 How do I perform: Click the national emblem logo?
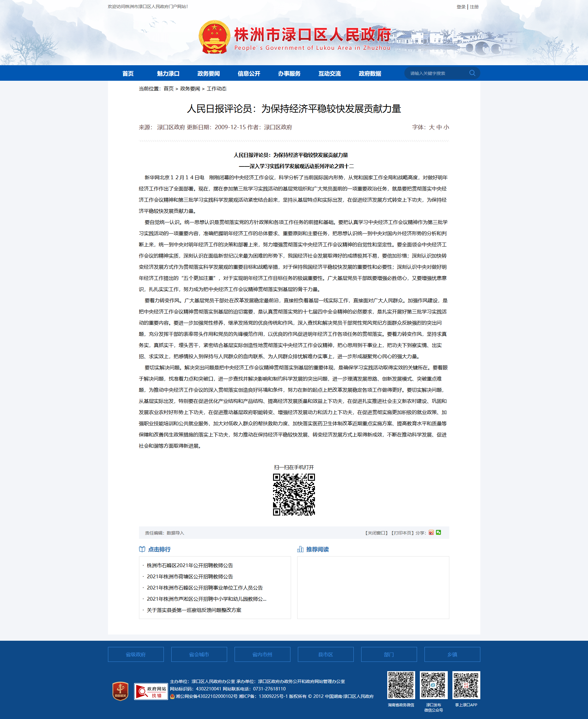pyautogui.click(x=214, y=37)
